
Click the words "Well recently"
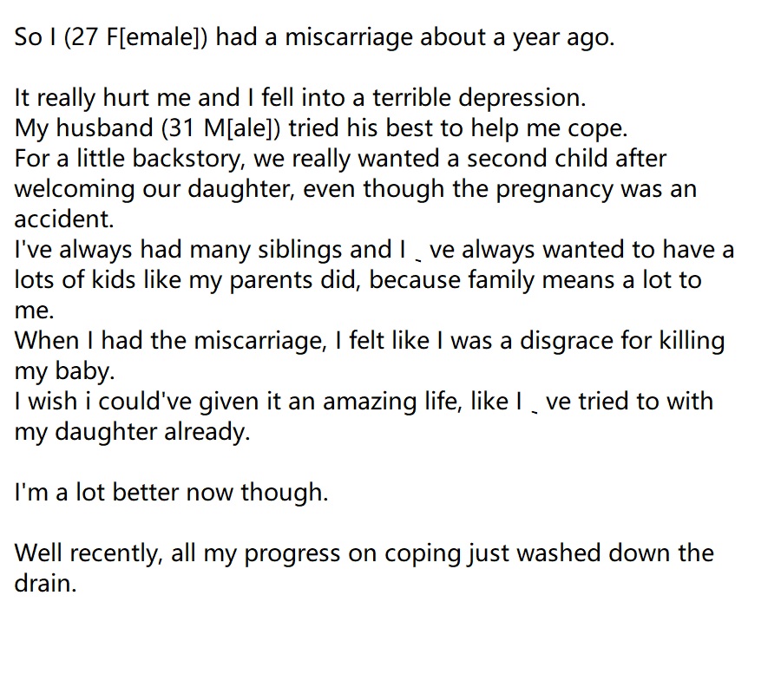[85, 553]
